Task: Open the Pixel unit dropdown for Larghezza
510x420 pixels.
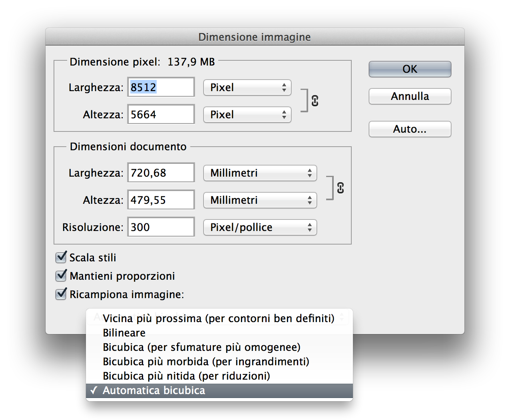Action: coord(247,88)
